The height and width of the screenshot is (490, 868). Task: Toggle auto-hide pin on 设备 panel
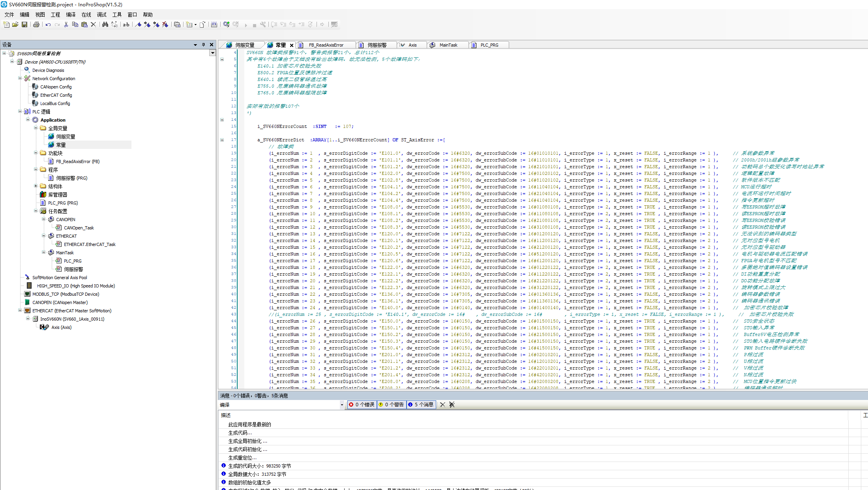(203, 45)
